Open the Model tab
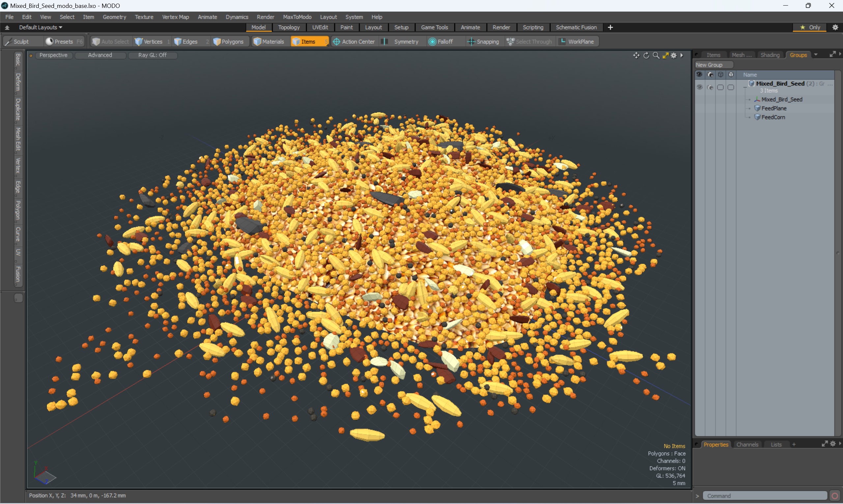This screenshot has height=504, width=843. 258,27
